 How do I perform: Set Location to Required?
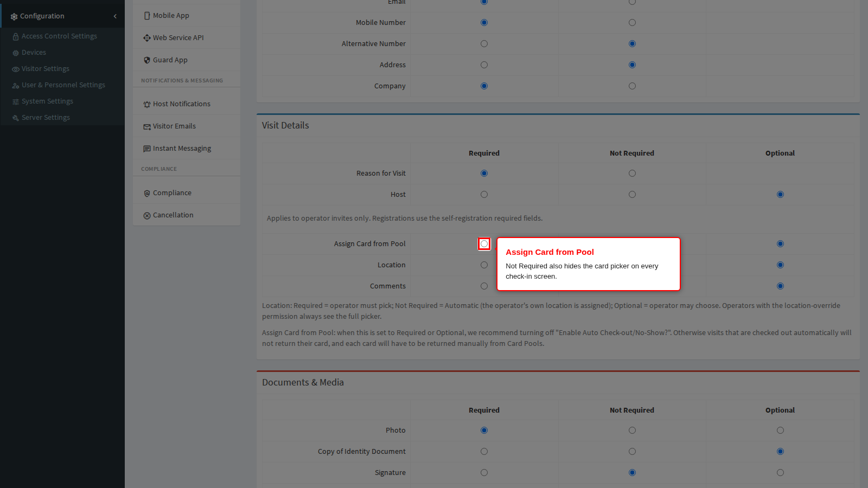click(484, 265)
